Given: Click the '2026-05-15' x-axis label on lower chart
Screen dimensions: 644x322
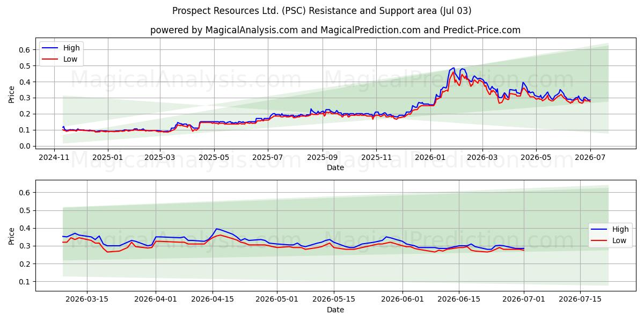Looking at the screenshot, I should 334,300.
